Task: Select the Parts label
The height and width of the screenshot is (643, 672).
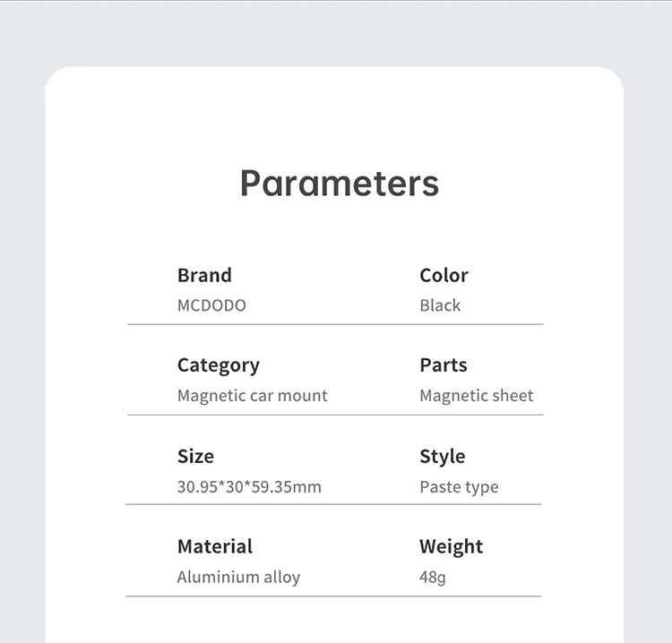Action: [444, 365]
